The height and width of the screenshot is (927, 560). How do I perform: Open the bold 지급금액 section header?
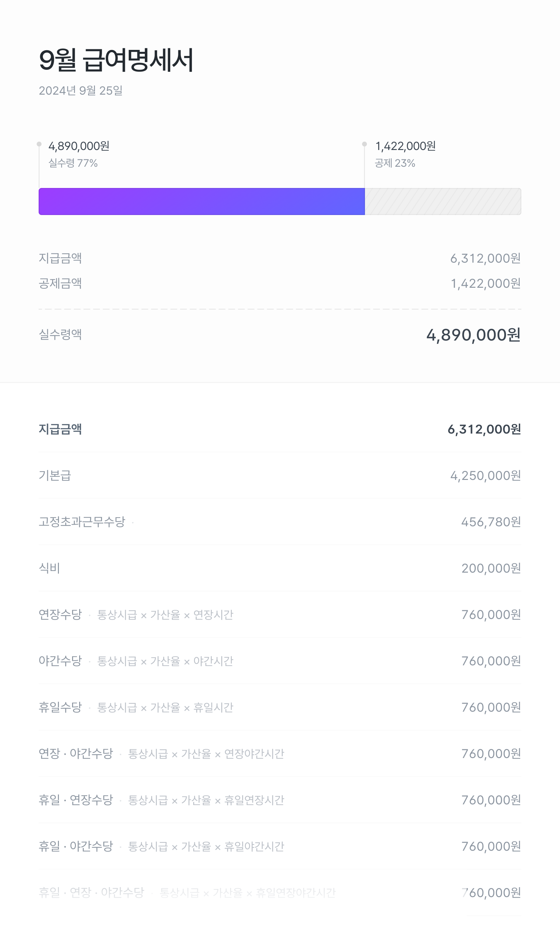pos(60,429)
